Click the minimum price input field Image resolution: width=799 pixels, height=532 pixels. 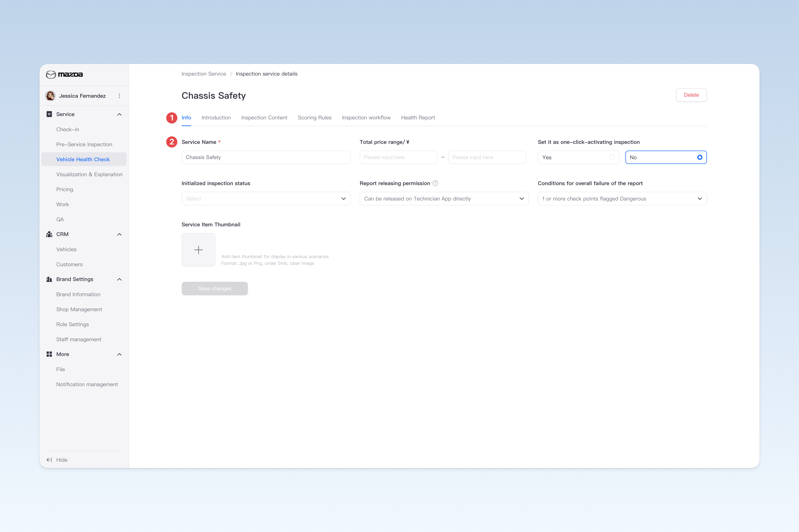[x=398, y=157]
